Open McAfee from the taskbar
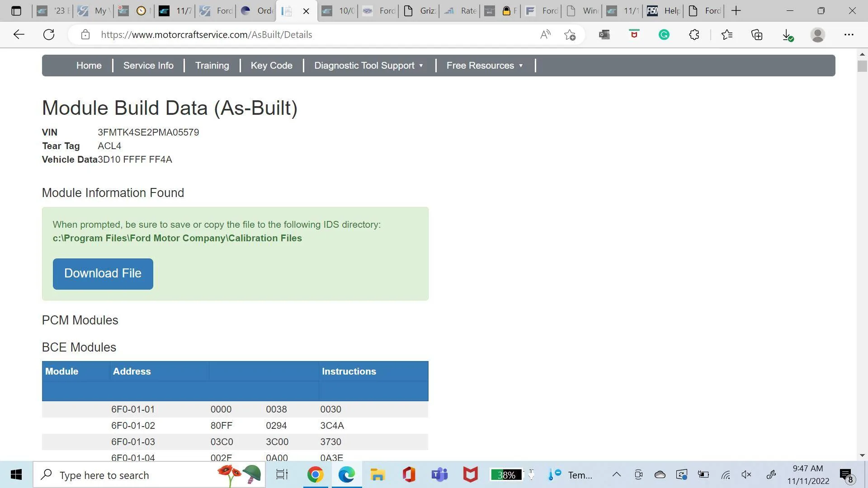Screen dimensions: 868x488 tap(471, 475)
